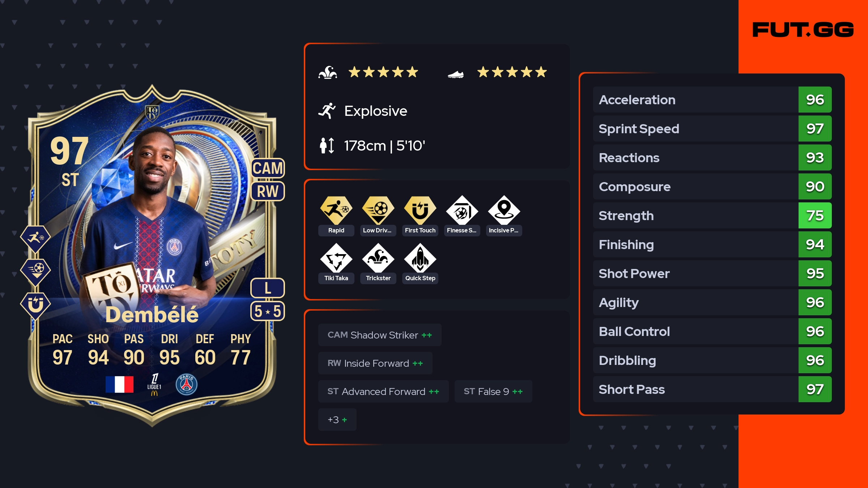This screenshot has height=488, width=868.
Task: Click the CAM alternate position badge
Action: tap(268, 168)
